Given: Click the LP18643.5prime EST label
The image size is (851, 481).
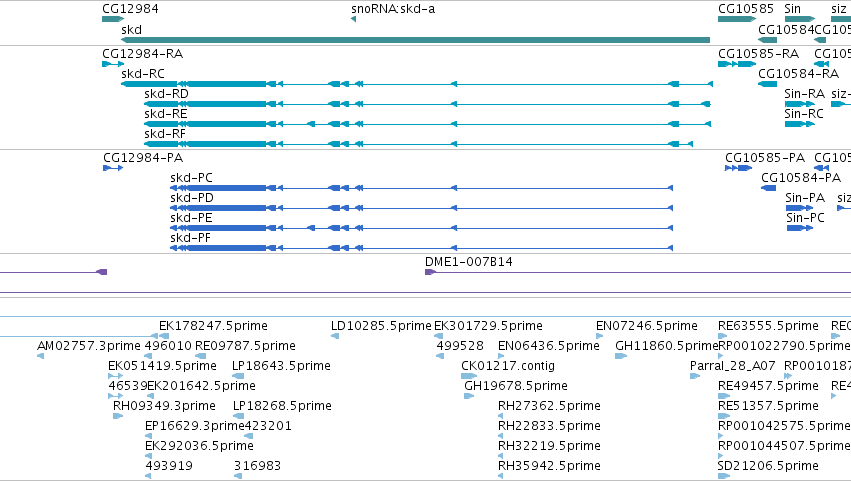Looking at the screenshot, I should (281, 366).
